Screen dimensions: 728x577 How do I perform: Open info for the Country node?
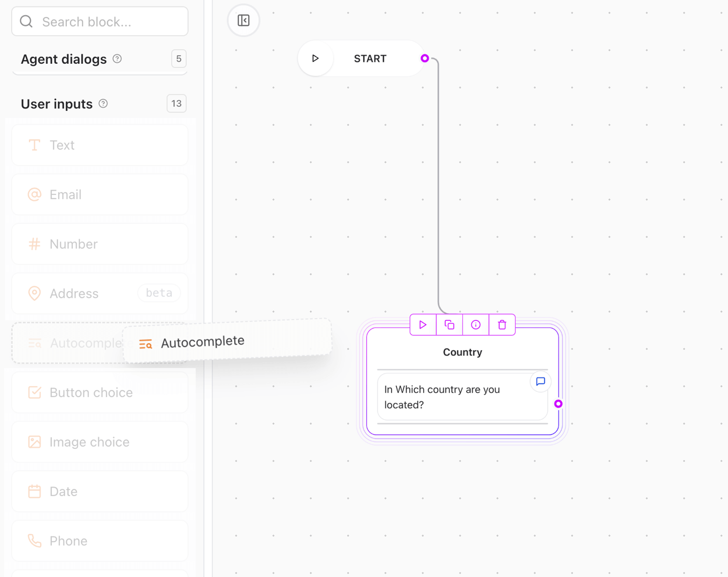coord(475,324)
